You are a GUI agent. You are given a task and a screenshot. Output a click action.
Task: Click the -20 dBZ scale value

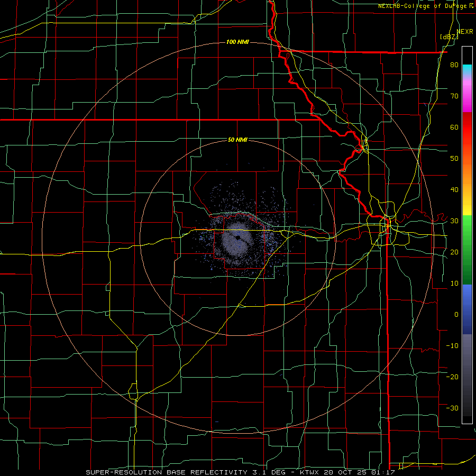[452, 377]
